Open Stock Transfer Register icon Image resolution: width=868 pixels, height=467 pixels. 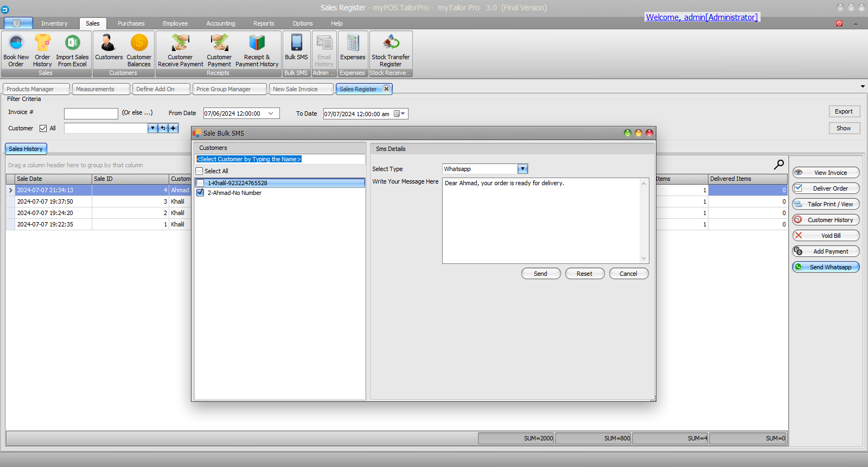[391, 43]
